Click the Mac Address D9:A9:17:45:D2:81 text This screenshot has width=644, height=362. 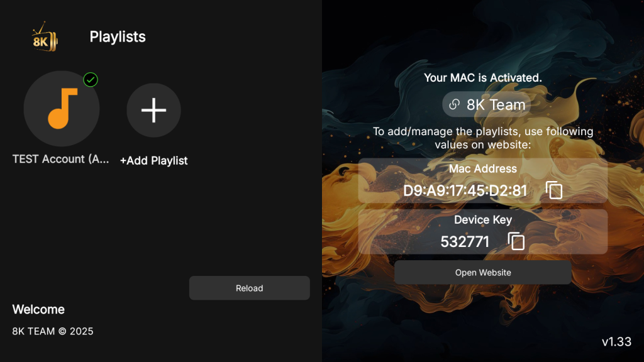pyautogui.click(x=465, y=190)
